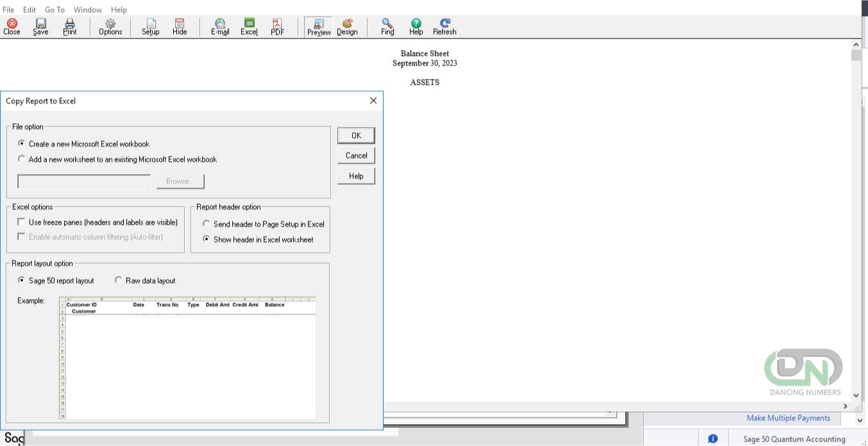Enable freeze panes for headers and labels

click(x=21, y=221)
